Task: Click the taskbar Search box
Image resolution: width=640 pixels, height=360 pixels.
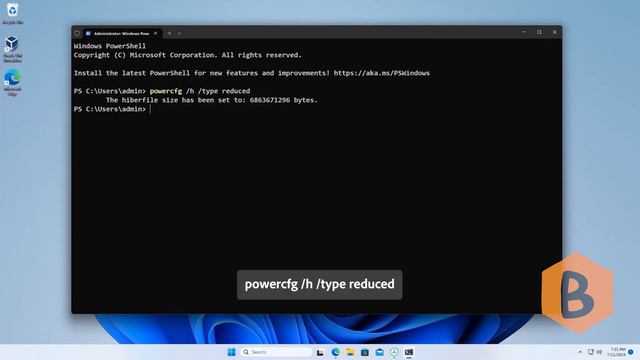Action: point(276,352)
